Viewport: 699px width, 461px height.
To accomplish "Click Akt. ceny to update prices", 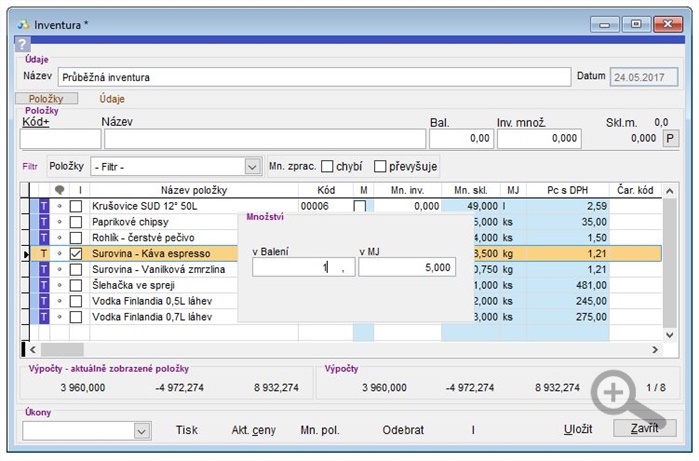I will coord(254,430).
